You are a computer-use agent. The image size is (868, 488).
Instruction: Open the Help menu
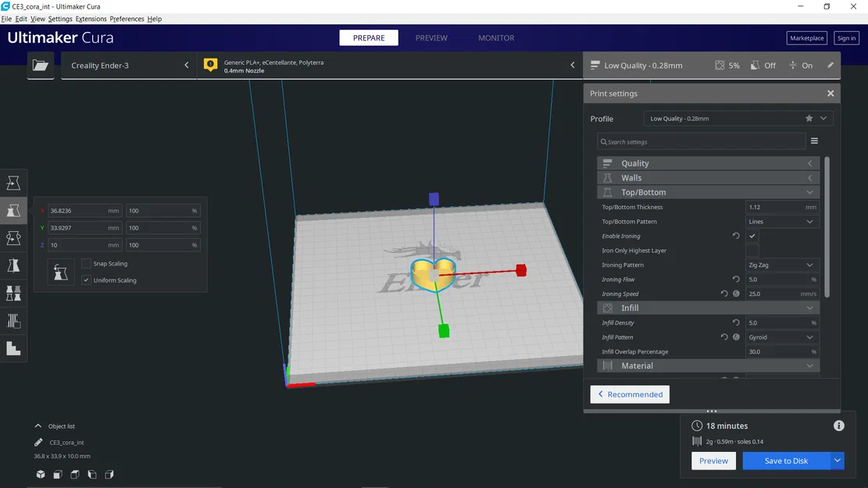[x=155, y=19]
